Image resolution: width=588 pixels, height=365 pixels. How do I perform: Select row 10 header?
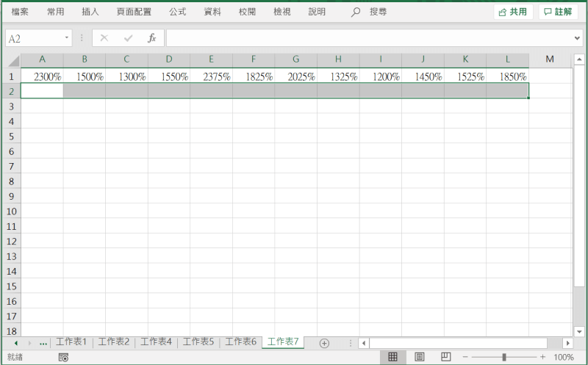click(x=11, y=212)
